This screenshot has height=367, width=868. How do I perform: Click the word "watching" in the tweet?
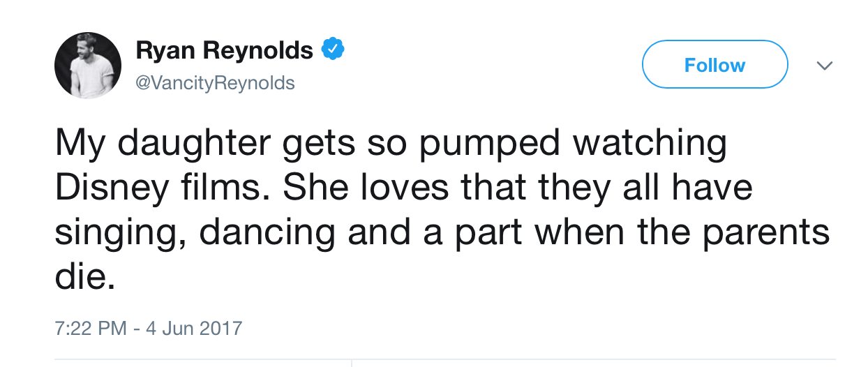(x=649, y=143)
